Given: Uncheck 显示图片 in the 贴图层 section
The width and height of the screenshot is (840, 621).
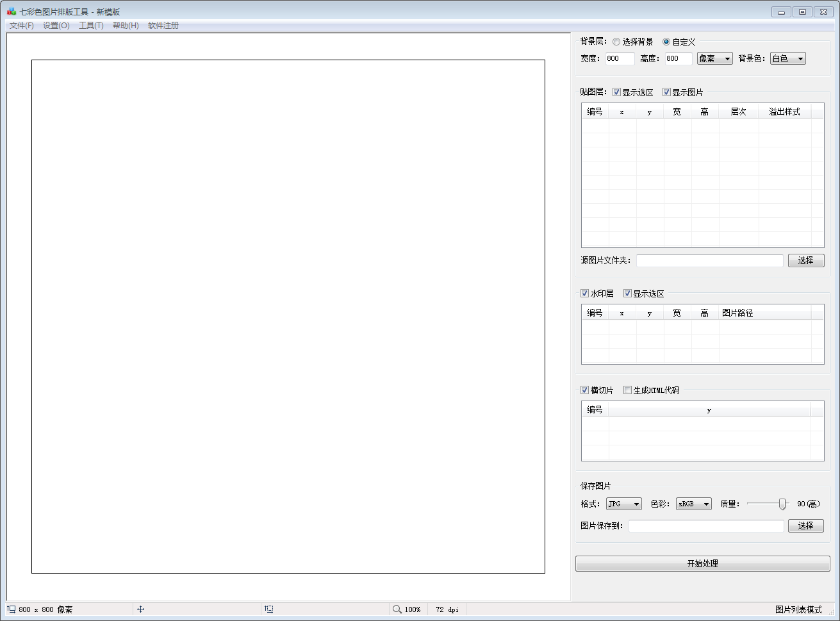Looking at the screenshot, I should [x=666, y=92].
